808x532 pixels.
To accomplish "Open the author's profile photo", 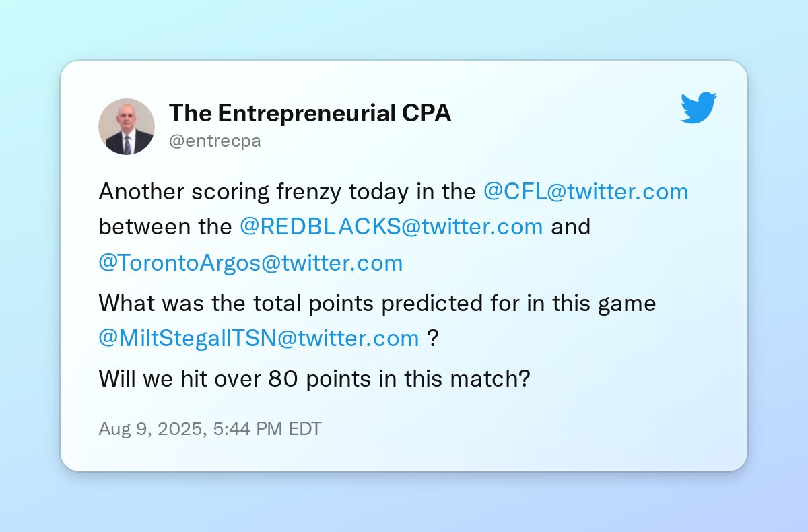I will (x=127, y=127).
